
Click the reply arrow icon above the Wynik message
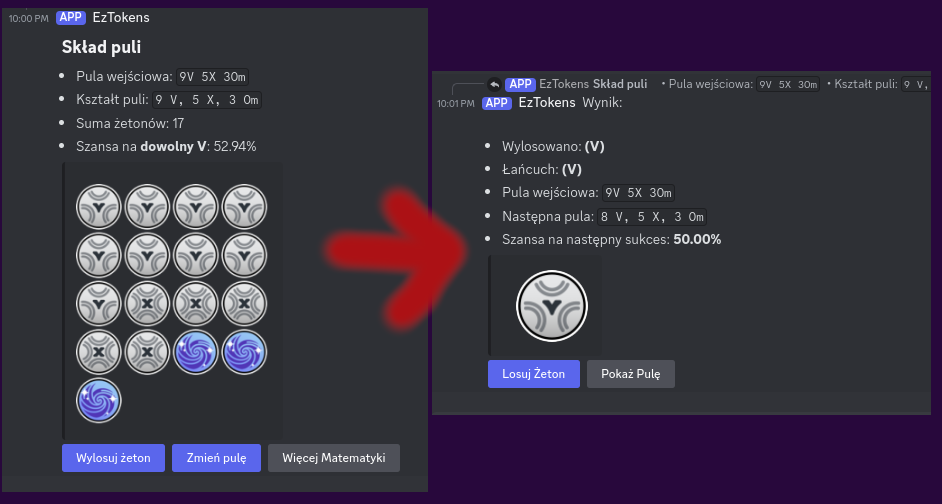coord(494,84)
